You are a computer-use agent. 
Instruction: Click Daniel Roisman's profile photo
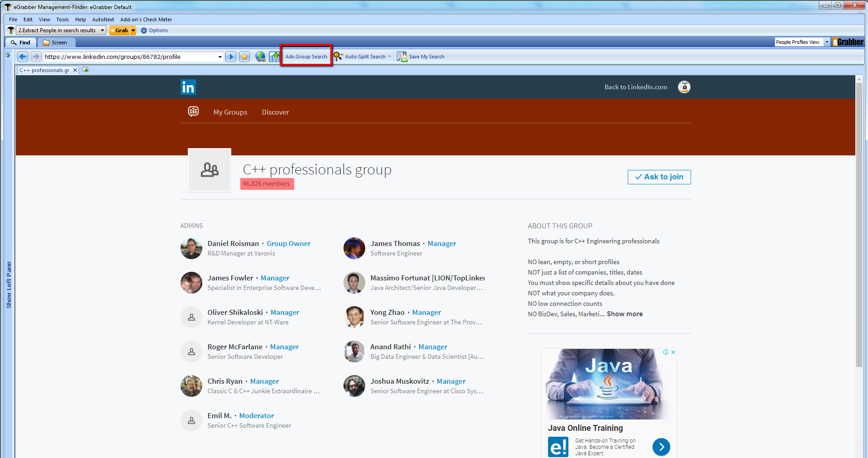tap(191, 248)
